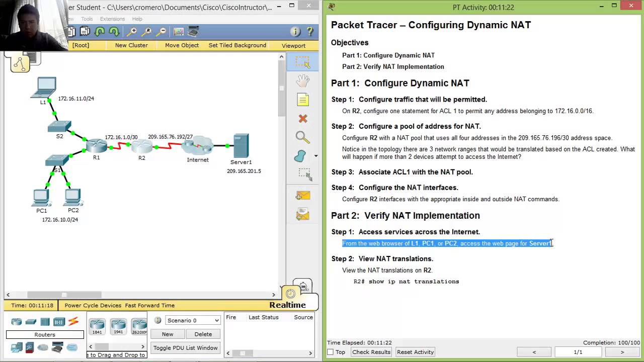644x362 pixels.
Task: Click router R2 in the topology
Action: tap(142, 147)
